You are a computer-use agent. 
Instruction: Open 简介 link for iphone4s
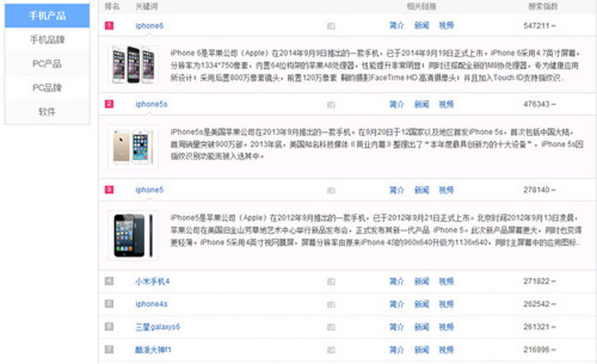pyautogui.click(x=396, y=304)
